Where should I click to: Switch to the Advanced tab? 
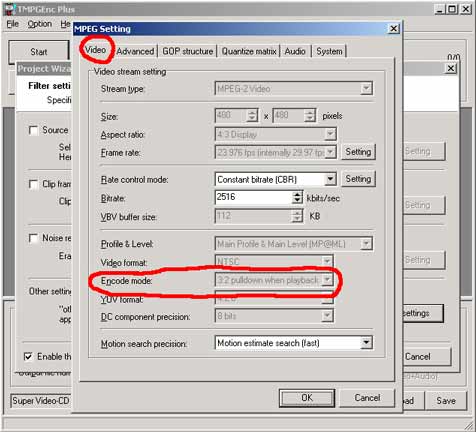click(x=135, y=51)
